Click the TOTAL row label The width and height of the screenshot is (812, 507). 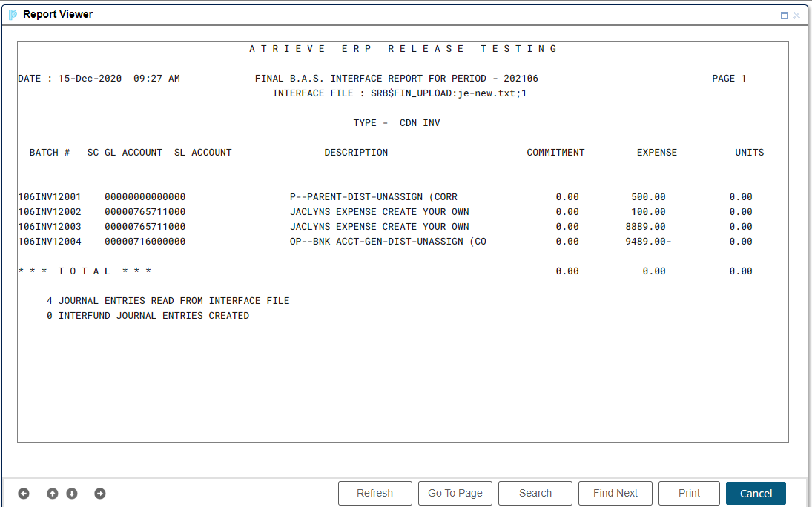tap(85, 271)
